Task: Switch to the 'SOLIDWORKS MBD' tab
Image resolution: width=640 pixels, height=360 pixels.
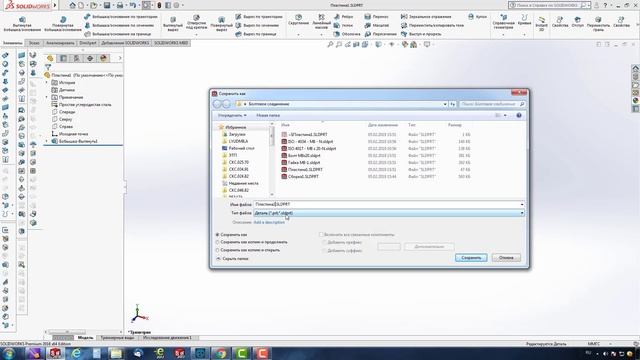Action: [171, 43]
